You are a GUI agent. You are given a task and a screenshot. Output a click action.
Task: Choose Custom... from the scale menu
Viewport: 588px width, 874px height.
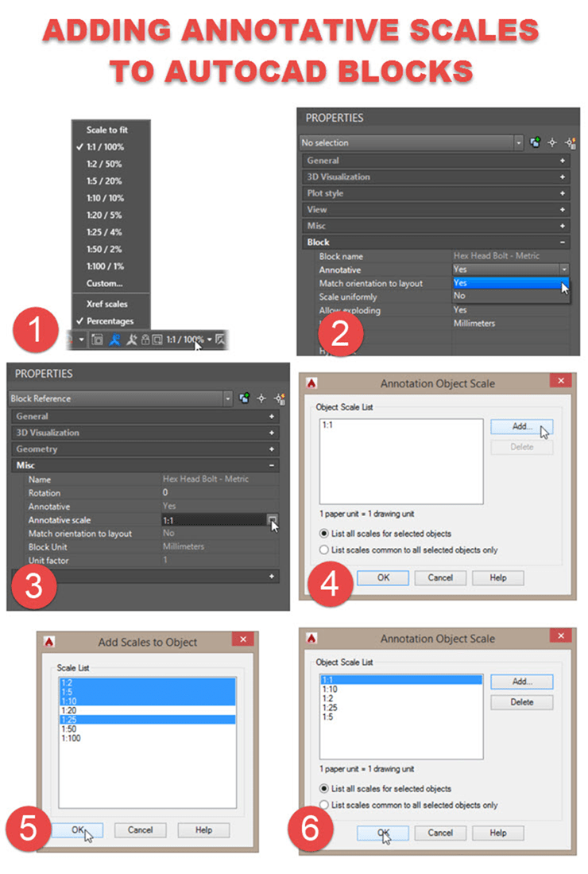[x=105, y=283]
